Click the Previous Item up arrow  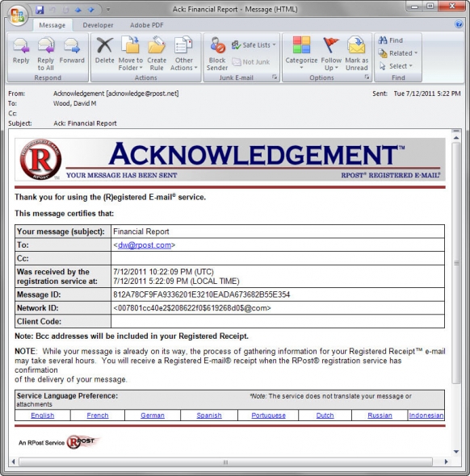pos(78,10)
